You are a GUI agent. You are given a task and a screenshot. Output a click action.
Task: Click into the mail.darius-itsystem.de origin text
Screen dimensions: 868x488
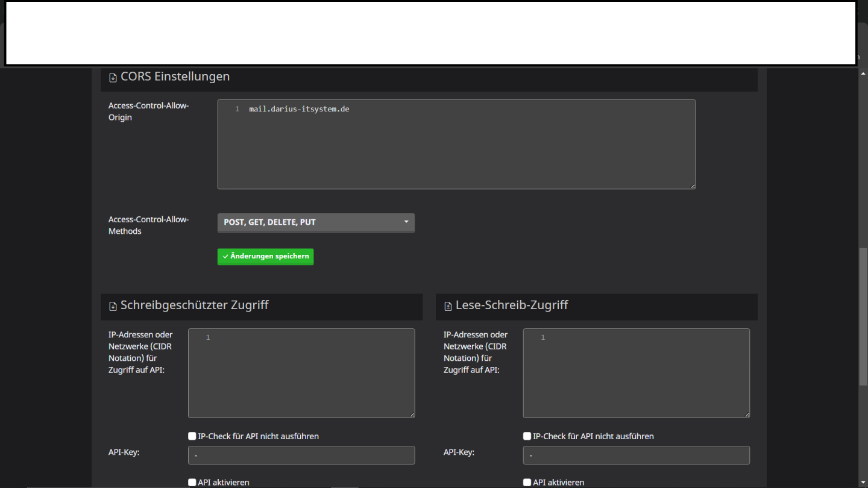coord(299,109)
